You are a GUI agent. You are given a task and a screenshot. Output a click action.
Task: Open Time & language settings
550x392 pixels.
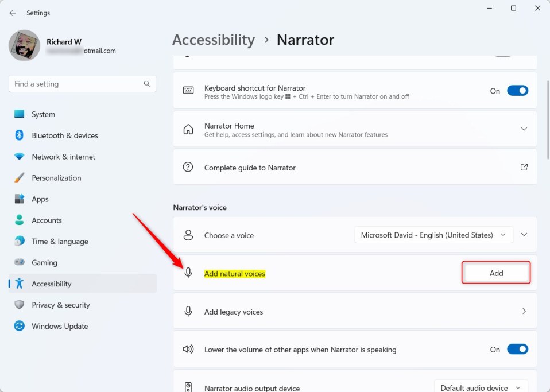83,241
